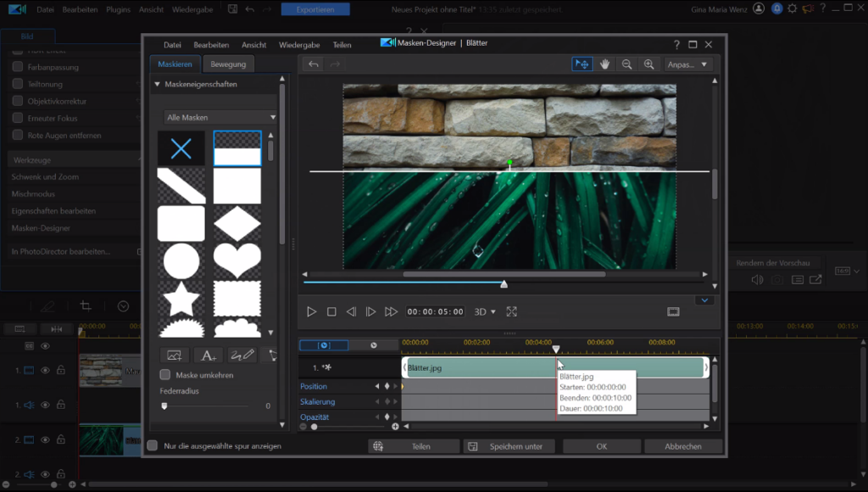Confirm the mask with OK
The image size is (868, 492).
click(x=602, y=446)
